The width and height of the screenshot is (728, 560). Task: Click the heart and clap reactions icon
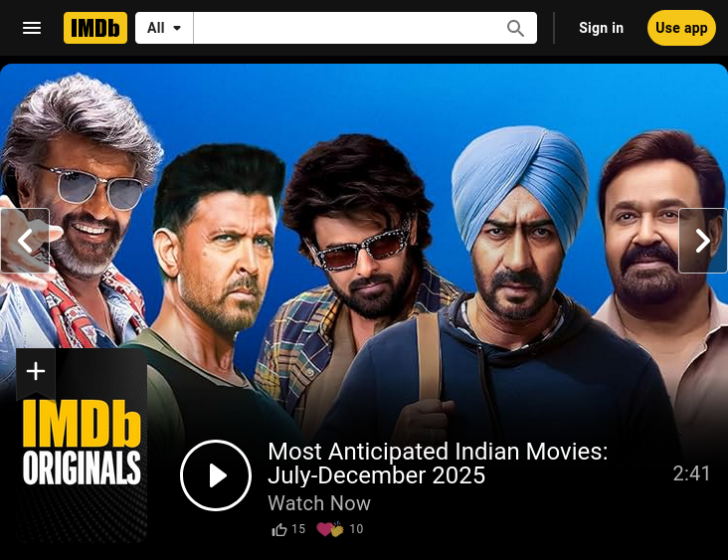click(x=329, y=529)
